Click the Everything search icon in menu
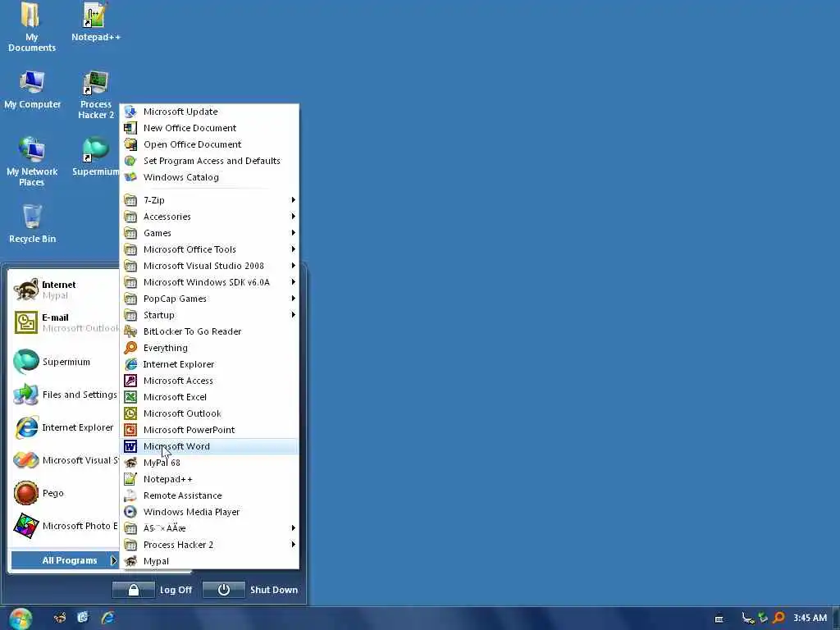This screenshot has height=630, width=840. pyautogui.click(x=130, y=348)
